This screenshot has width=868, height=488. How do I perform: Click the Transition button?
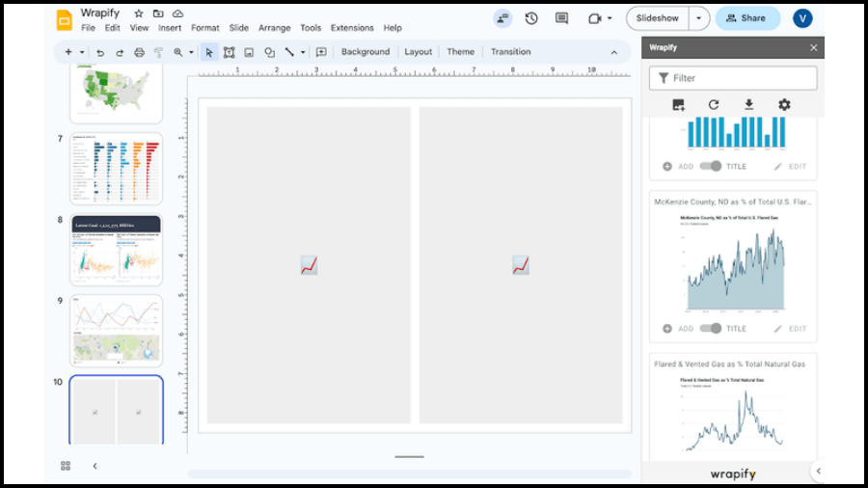point(510,51)
